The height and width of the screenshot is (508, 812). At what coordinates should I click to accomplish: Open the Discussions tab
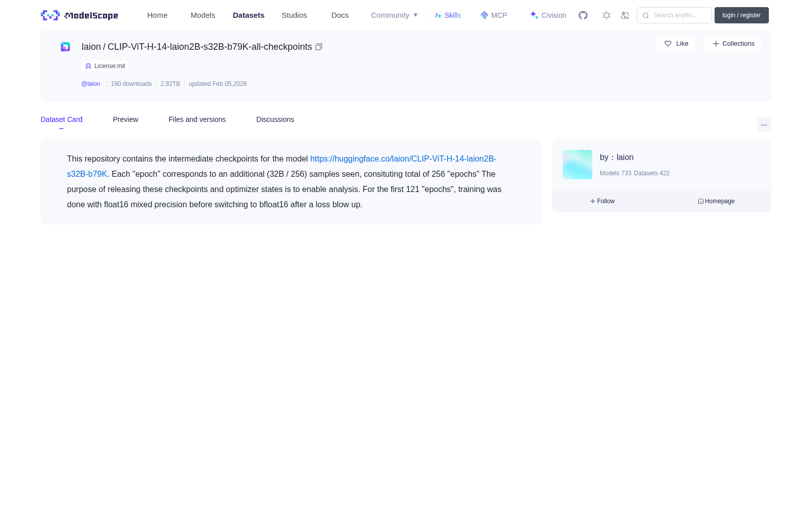point(275,119)
